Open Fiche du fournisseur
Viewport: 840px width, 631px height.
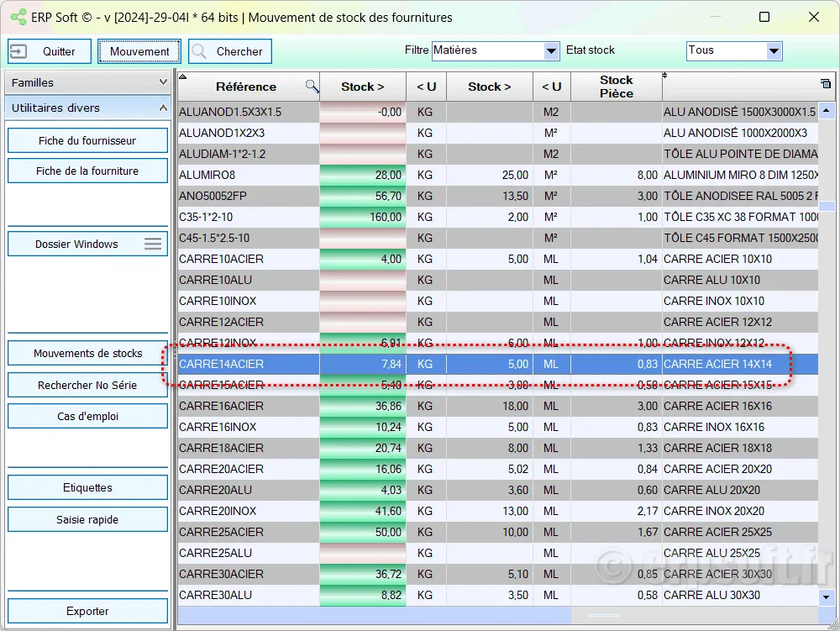[87, 140]
